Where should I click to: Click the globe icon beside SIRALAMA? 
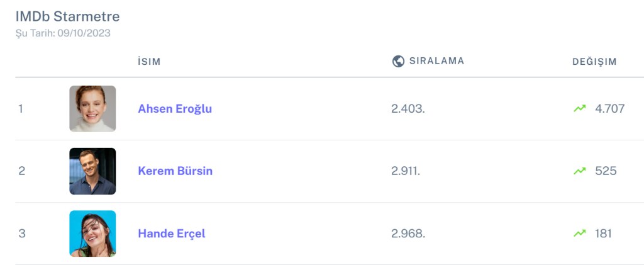pos(397,61)
